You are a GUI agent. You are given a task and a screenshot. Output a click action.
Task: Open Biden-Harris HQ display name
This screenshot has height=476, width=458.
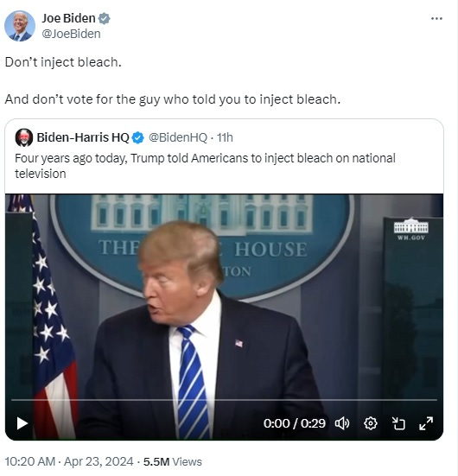click(x=83, y=137)
